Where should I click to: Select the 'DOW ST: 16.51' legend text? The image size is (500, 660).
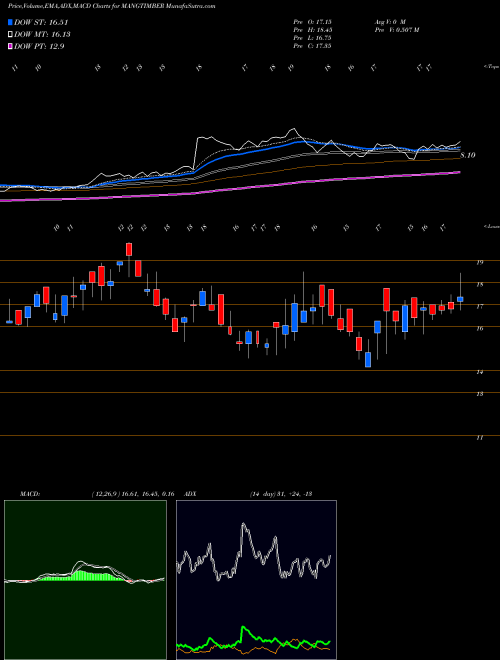point(41,22)
